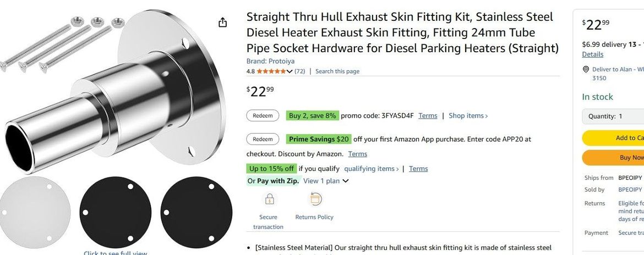This screenshot has width=644, height=255.
Task: Open the Shop items link
Action: point(468,115)
